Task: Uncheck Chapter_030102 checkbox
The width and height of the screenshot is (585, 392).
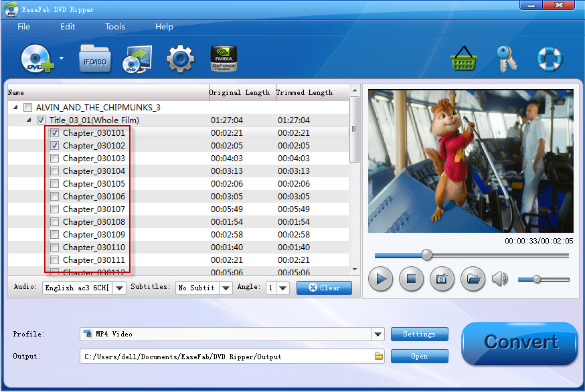Action: (54, 145)
